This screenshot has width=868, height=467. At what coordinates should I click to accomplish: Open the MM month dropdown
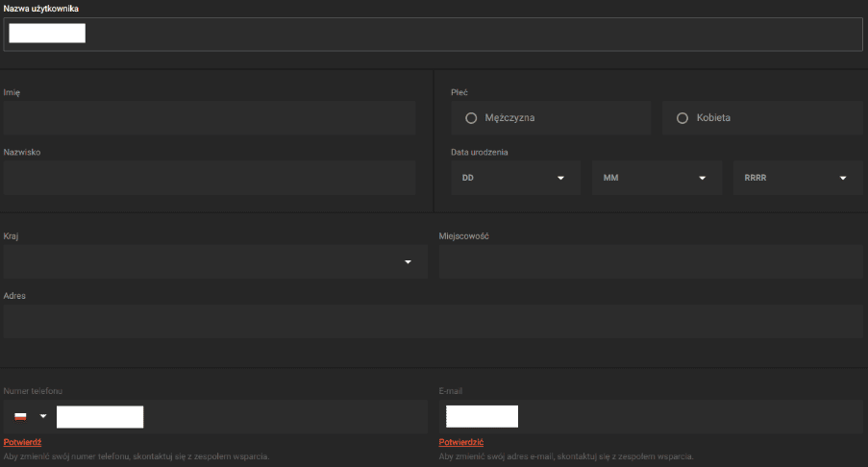[x=657, y=178]
